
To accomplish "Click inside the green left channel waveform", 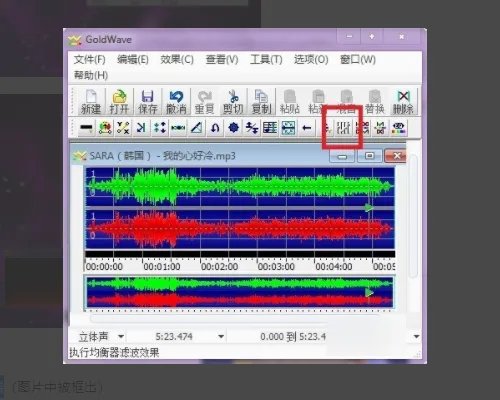I will point(240,186).
